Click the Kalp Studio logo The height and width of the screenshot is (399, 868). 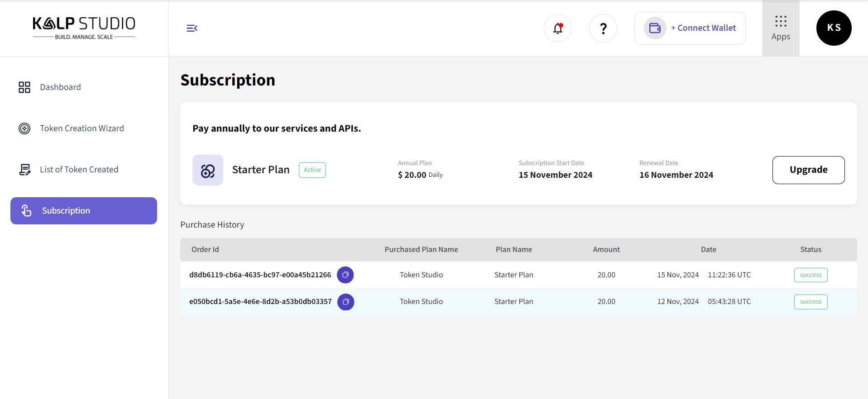click(84, 28)
